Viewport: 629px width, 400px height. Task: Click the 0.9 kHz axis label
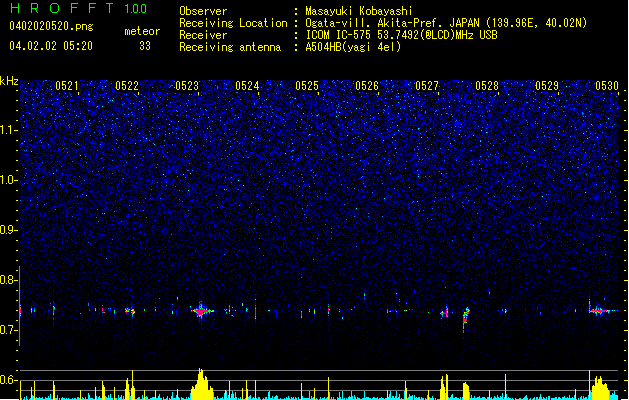tap(8, 230)
